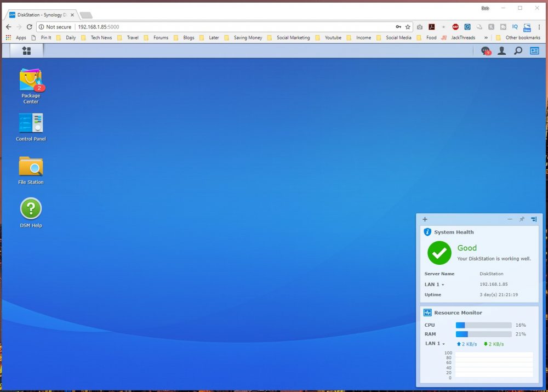Toggle the DSM widgets panel icon

534,50
